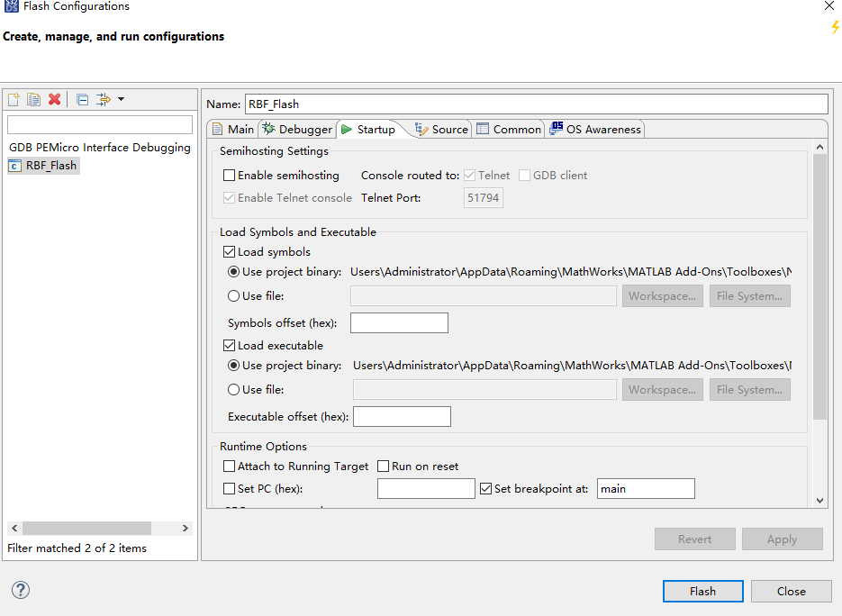Collapse all items in the configuration tree
842x616 pixels.
click(83, 100)
